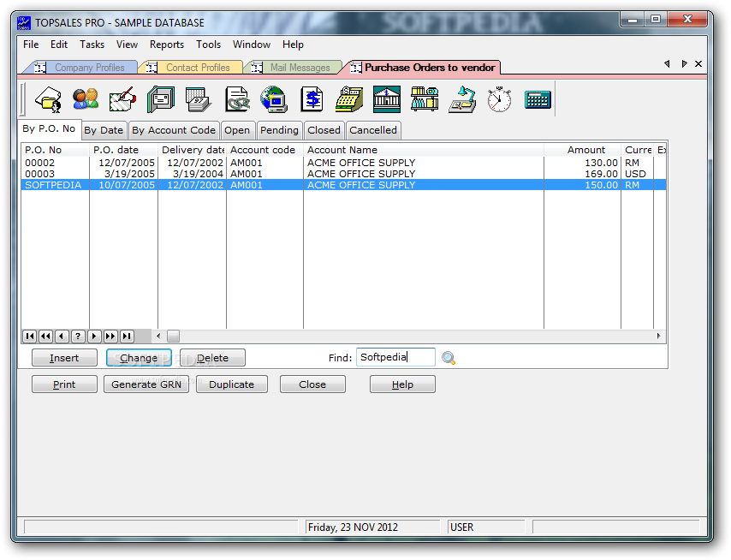This screenshot has height=560, width=731.
Task: Select the SOFTPEDIA purchase order row
Action: pos(343,185)
